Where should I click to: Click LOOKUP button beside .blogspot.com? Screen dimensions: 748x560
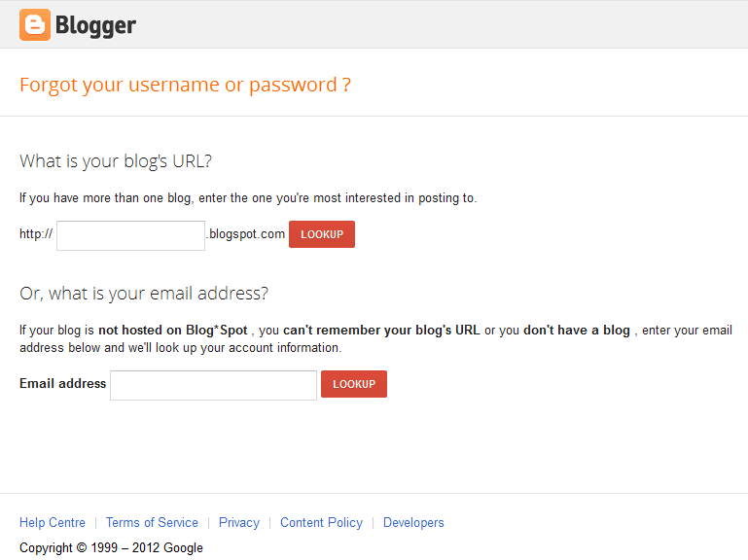(322, 234)
